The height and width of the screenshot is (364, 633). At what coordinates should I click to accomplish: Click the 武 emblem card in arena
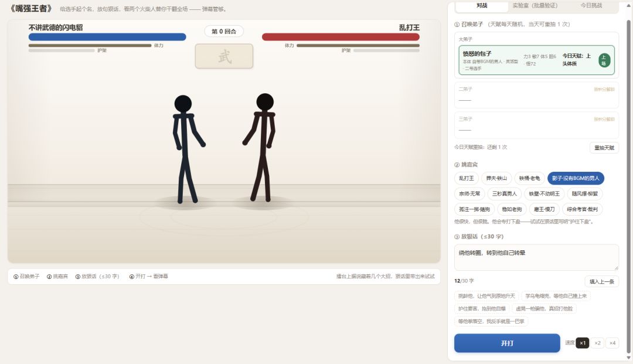point(224,56)
